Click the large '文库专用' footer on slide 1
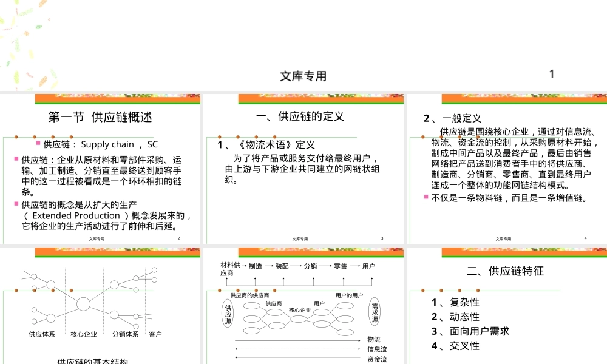Viewport: 607px width, 364px height. 303,76
